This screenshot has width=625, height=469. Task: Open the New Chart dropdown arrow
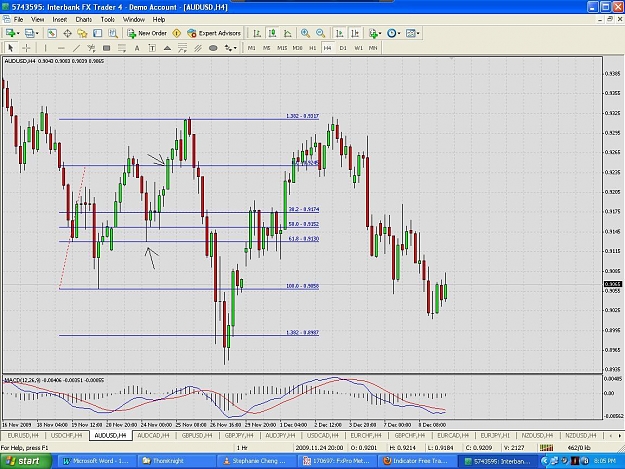coord(18,33)
